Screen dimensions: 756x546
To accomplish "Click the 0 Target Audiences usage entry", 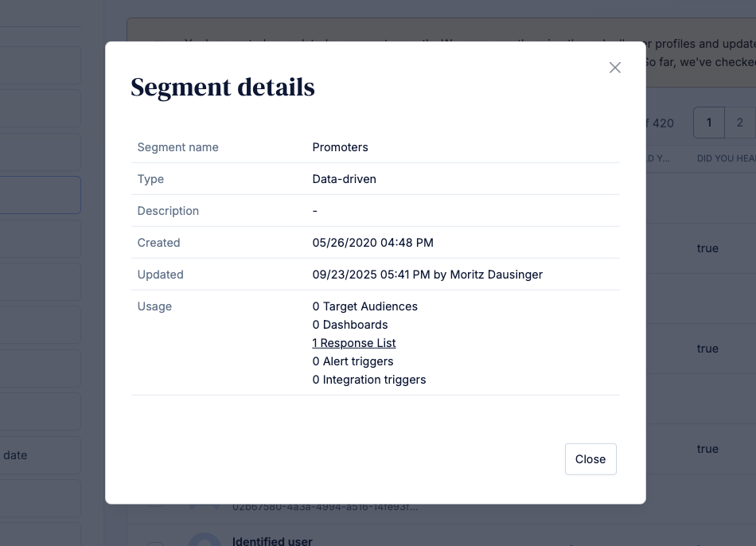I will (364, 306).
